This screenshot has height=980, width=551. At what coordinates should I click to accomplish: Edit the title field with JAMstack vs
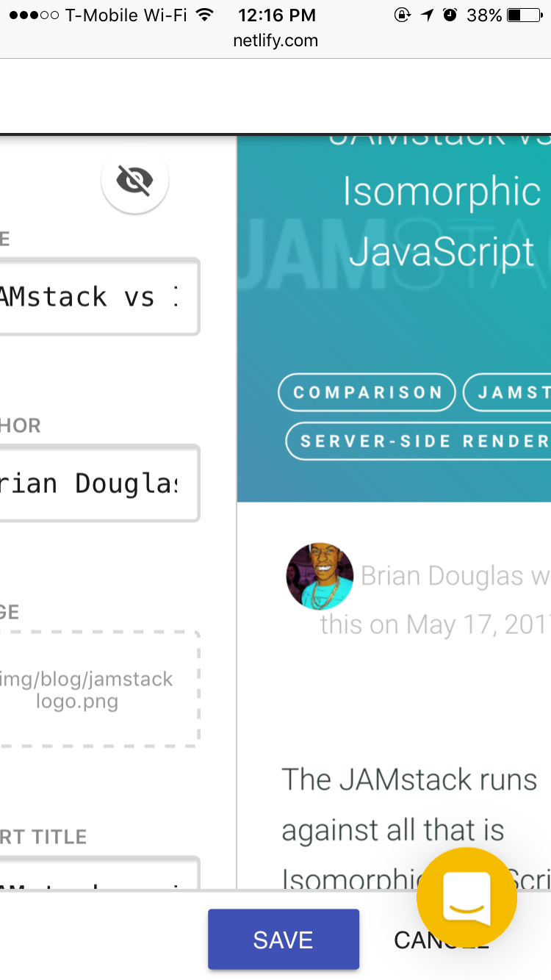pos(96,297)
